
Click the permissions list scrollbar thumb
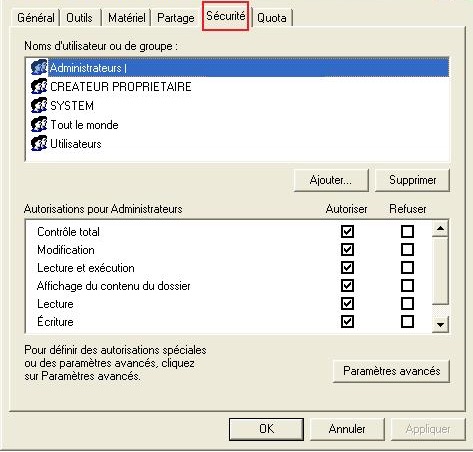pyautogui.click(x=440, y=271)
